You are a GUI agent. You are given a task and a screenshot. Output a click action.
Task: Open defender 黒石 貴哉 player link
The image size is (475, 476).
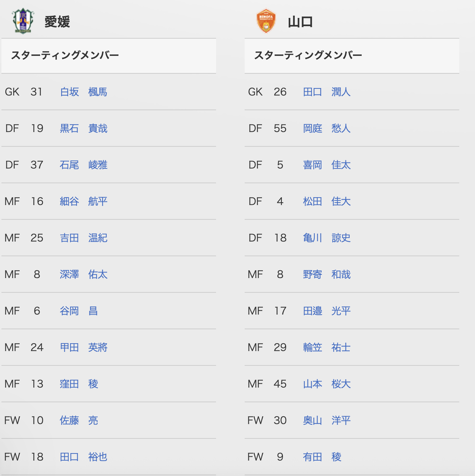click(x=83, y=128)
